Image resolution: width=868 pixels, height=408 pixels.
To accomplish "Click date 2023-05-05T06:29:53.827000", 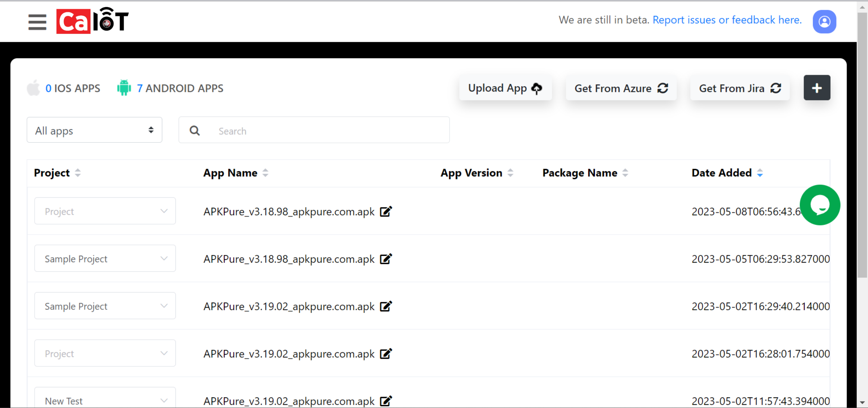I will pos(761,259).
